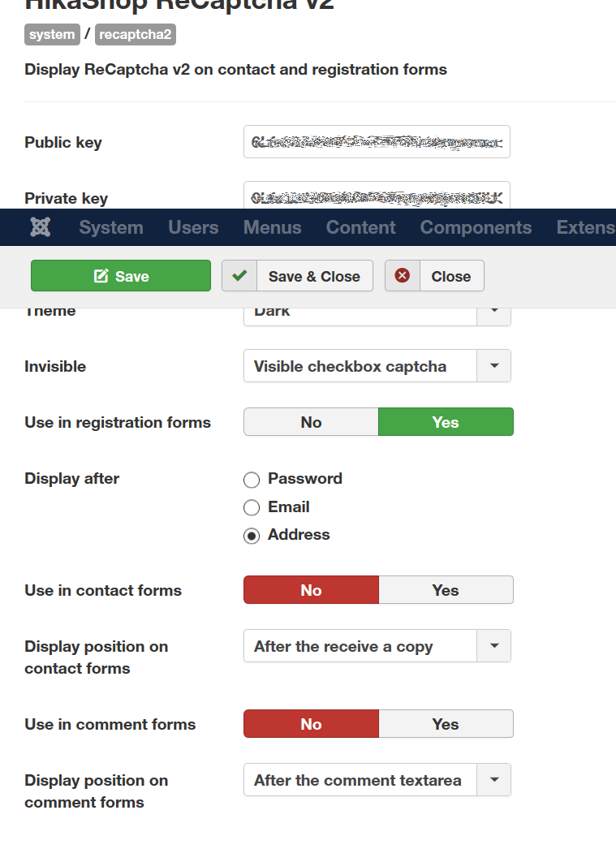Open the Content menu
Viewport: 616px width, 862px height.
pyautogui.click(x=361, y=227)
